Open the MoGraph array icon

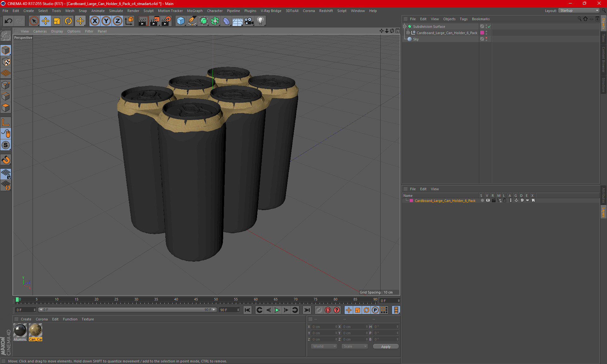215,21
